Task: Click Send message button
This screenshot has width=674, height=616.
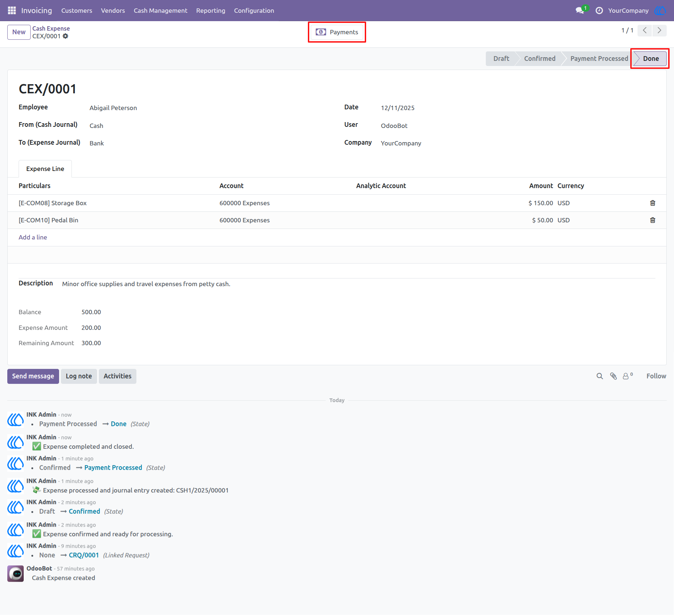Action: pyautogui.click(x=33, y=376)
